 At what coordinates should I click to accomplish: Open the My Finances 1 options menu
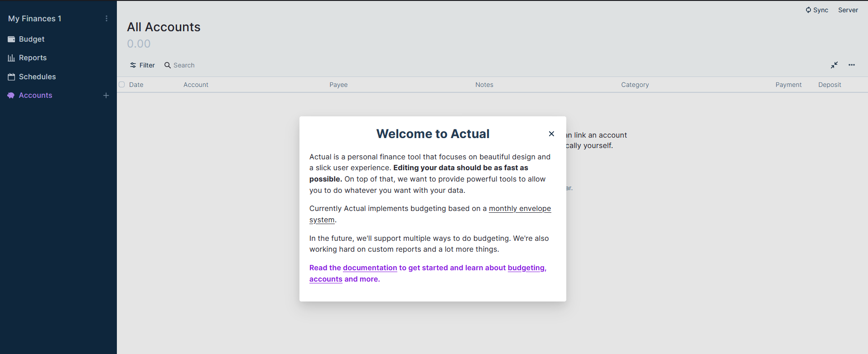coord(106,19)
